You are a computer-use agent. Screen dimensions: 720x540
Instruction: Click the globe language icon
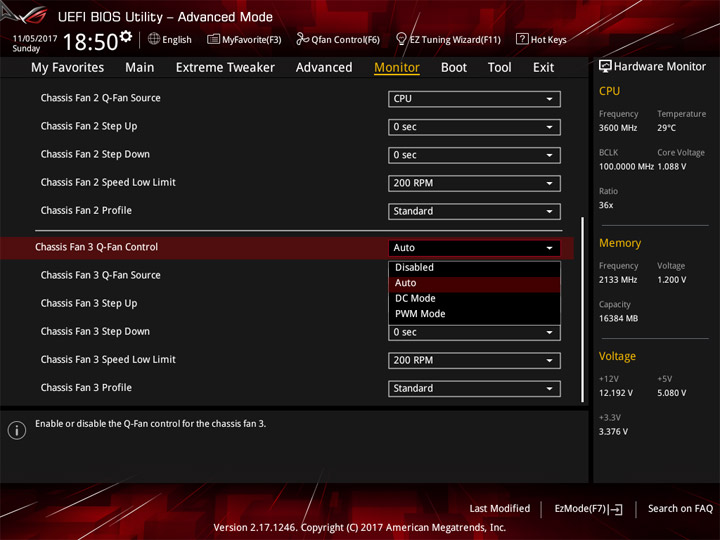click(154, 39)
